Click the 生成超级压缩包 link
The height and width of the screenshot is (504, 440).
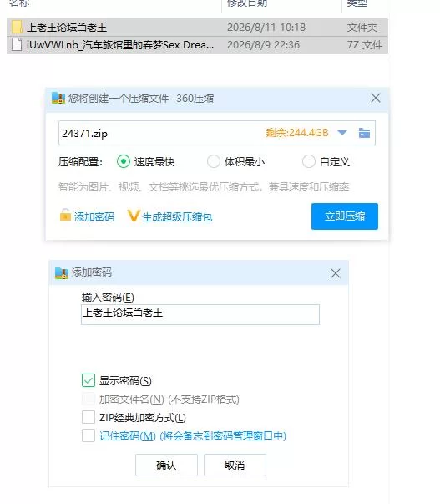pos(177,217)
